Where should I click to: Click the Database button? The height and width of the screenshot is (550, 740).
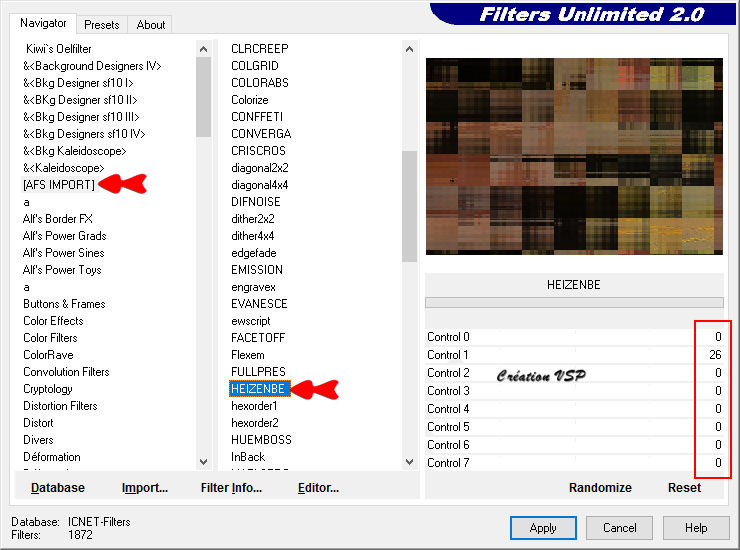click(x=58, y=488)
